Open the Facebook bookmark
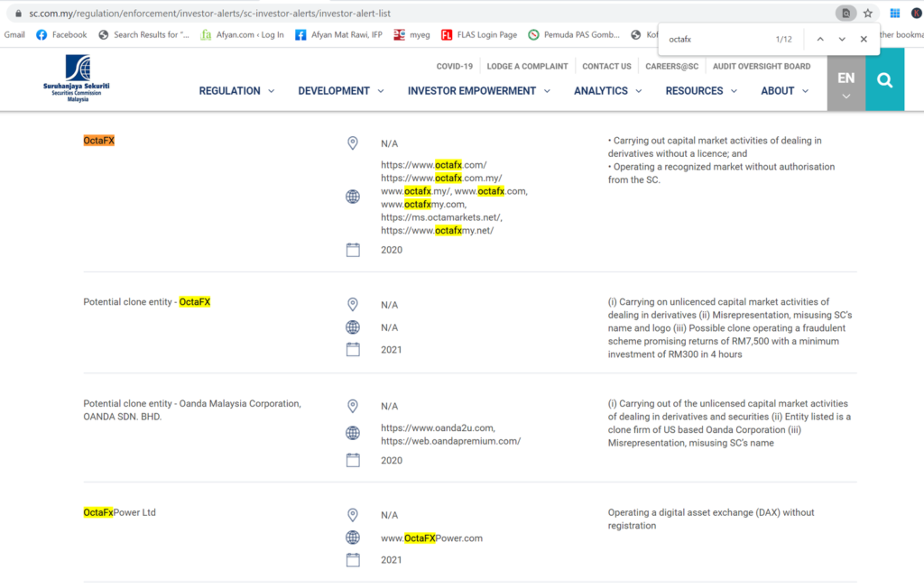 click(x=61, y=35)
